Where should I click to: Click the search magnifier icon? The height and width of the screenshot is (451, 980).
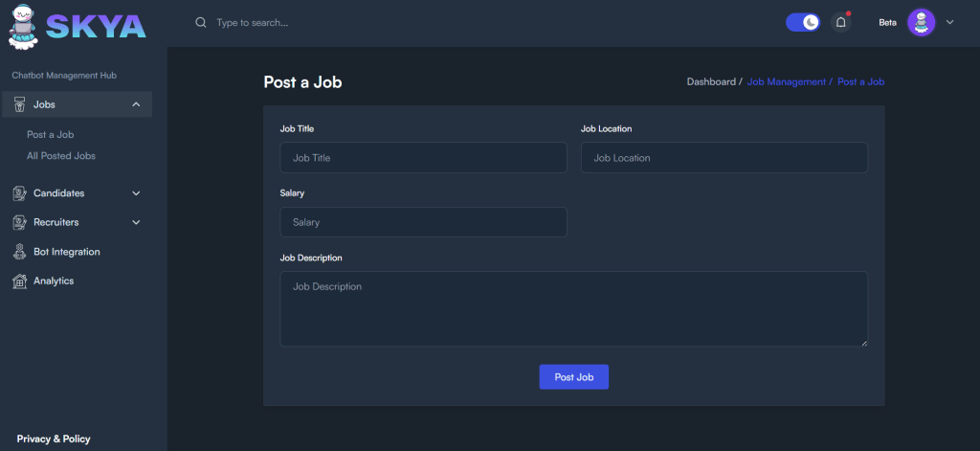coord(201,22)
